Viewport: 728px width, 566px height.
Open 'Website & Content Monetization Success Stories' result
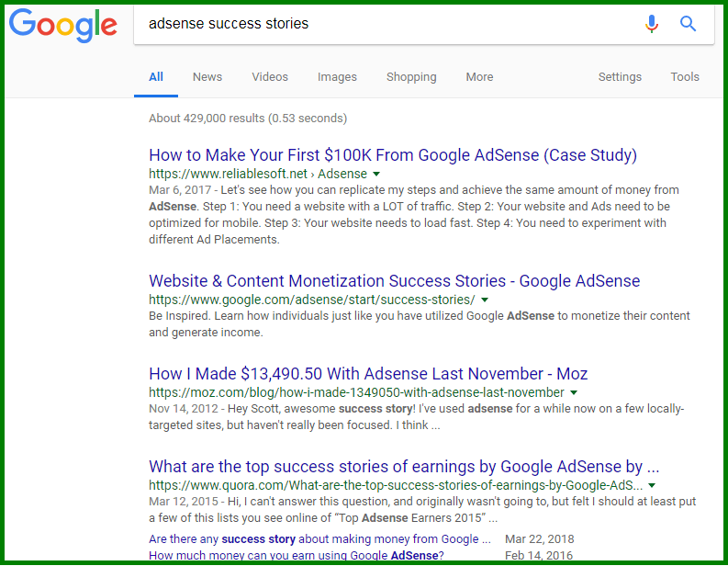(394, 281)
